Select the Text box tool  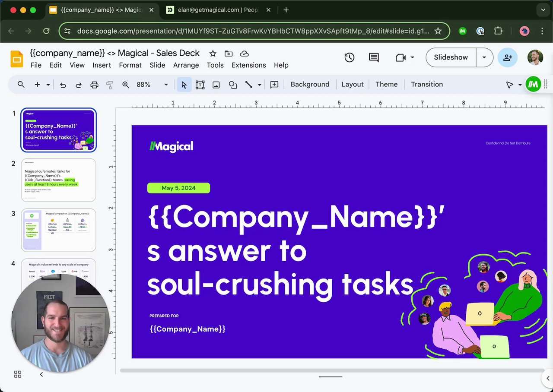click(200, 85)
